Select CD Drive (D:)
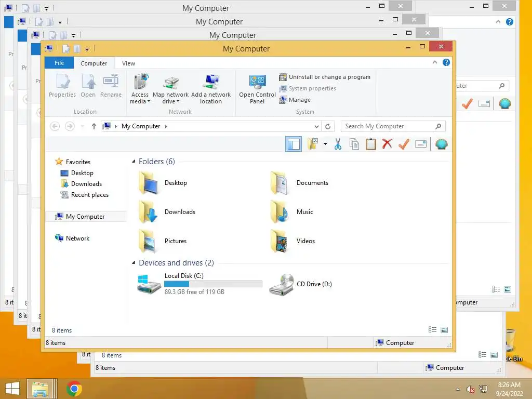The height and width of the screenshot is (399, 532). 301,284
